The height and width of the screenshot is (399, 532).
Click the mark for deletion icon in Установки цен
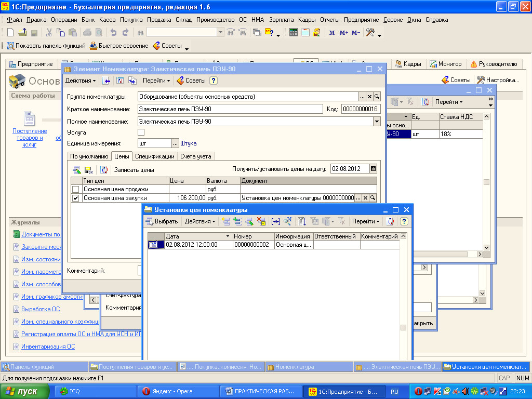click(x=261, y=221)
